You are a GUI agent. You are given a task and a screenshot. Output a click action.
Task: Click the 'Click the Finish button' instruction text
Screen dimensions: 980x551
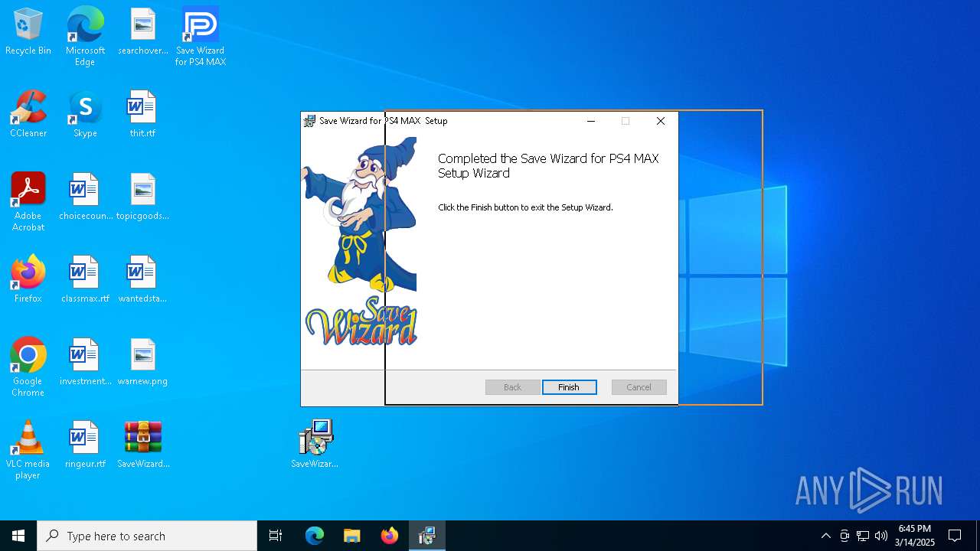[x=525, y=207]
